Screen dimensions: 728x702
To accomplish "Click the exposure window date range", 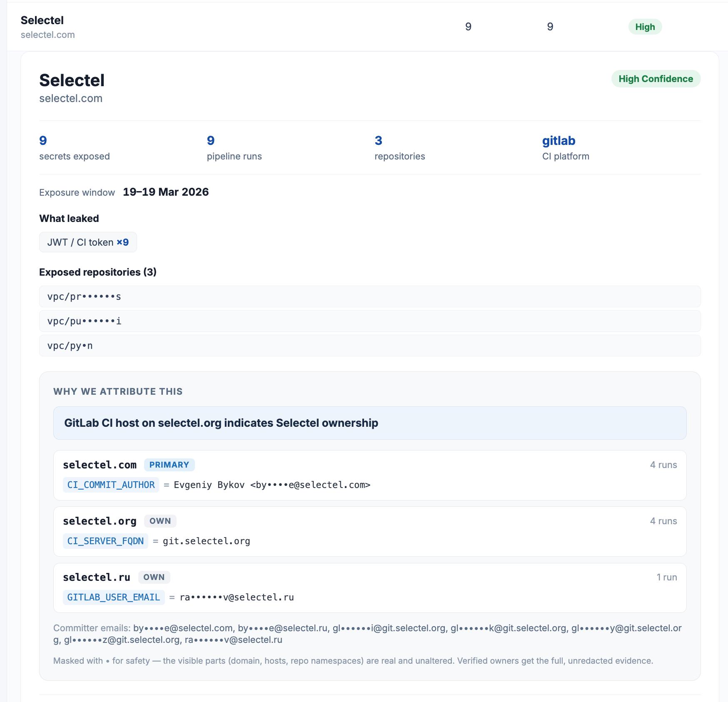I will (x=166, y=192).
